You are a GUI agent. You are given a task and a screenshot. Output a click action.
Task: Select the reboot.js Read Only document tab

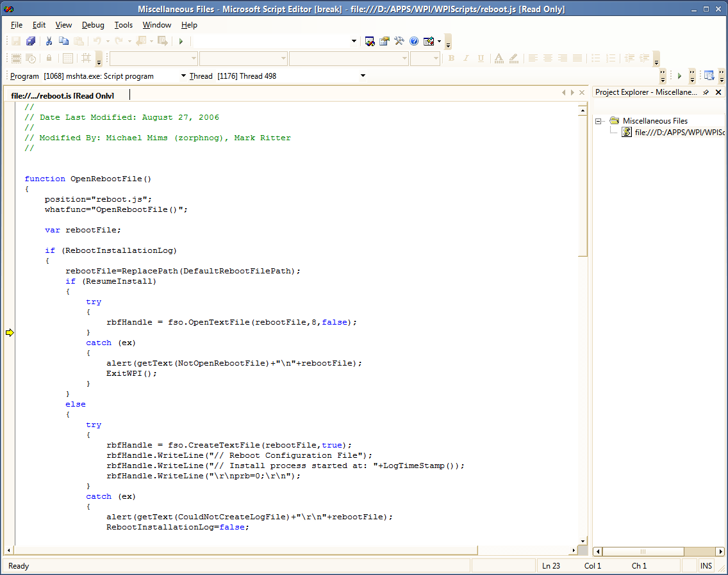point(63,95)
